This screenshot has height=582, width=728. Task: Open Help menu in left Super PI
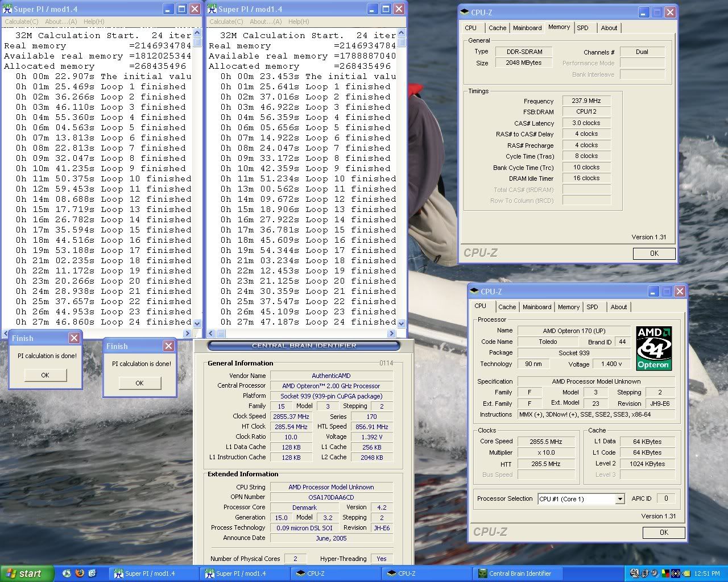(x=94, y=22)
